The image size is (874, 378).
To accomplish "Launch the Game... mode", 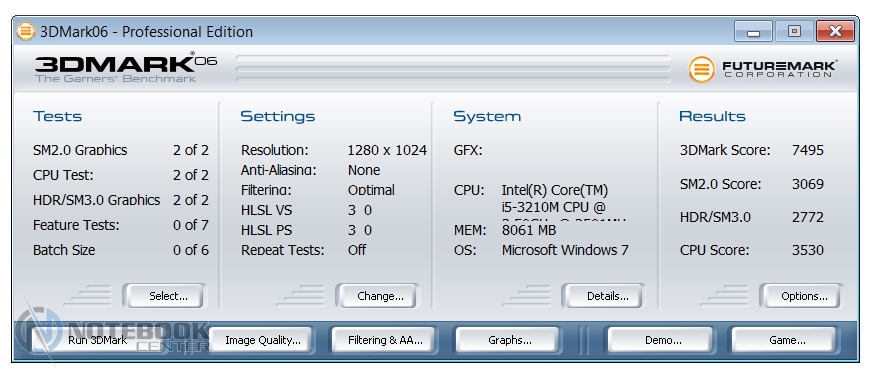I will 783,340.
